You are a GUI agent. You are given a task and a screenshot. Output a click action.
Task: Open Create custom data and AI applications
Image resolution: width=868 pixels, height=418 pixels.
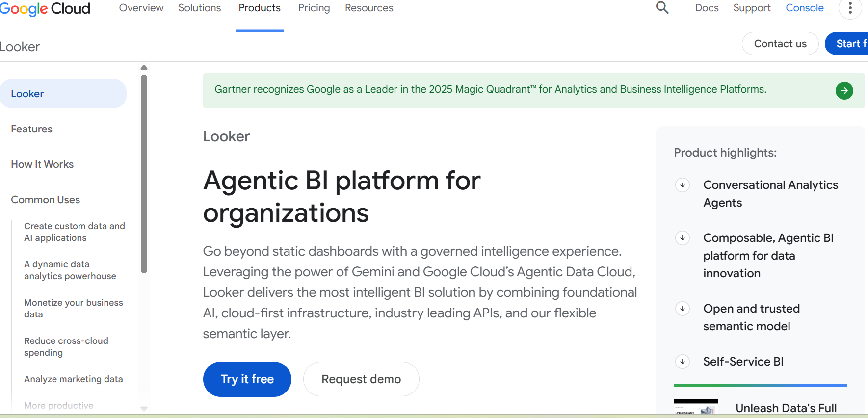[x=75, y=232]
